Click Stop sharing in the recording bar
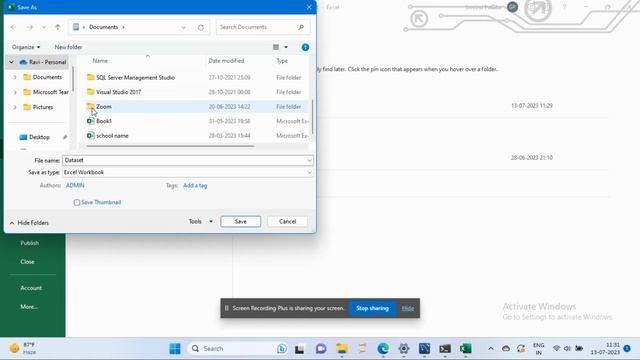640x360 pixels. click(372, 309)
